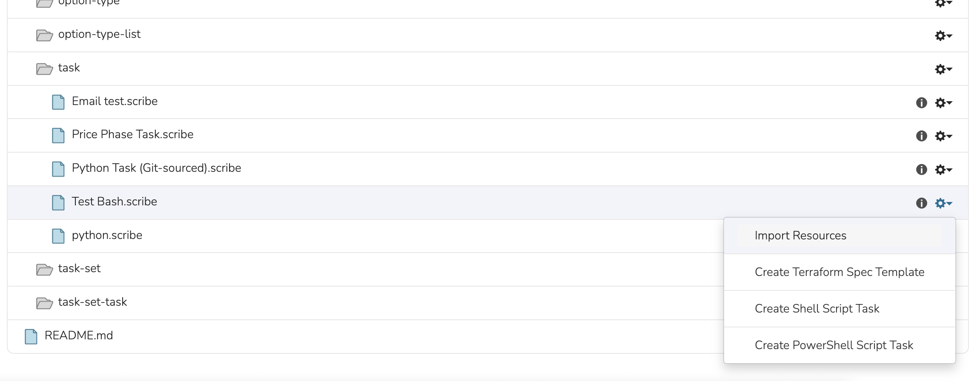
Task: Open the task-set-task folder
Action: point(92,302)
